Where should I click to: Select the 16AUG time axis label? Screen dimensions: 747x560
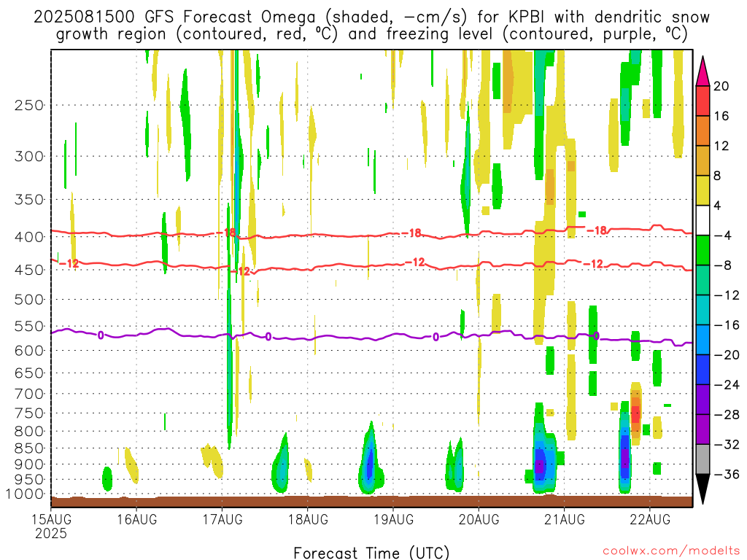click(x=136, y=519)
